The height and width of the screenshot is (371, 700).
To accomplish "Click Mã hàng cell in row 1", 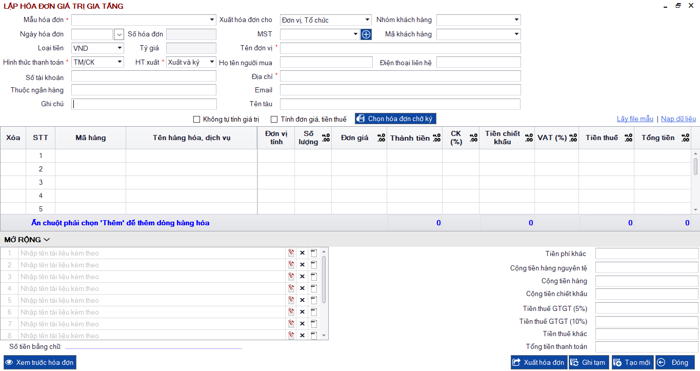I will click(91, 155).
